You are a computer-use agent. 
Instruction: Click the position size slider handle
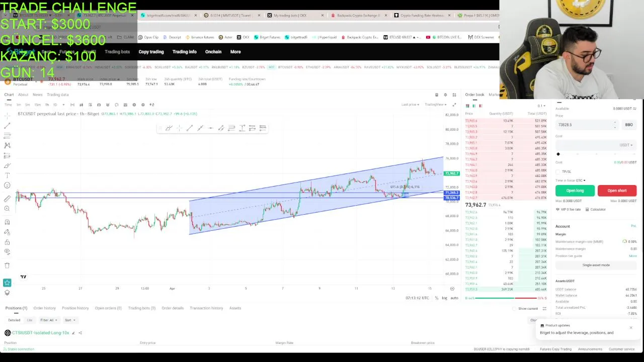[x=558, y=154]
